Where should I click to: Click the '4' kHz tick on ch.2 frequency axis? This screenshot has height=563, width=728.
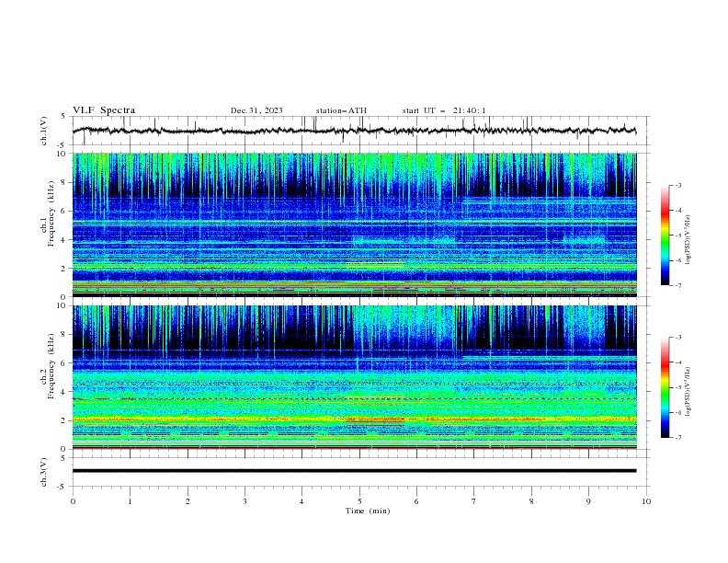[x=64, y=392]
